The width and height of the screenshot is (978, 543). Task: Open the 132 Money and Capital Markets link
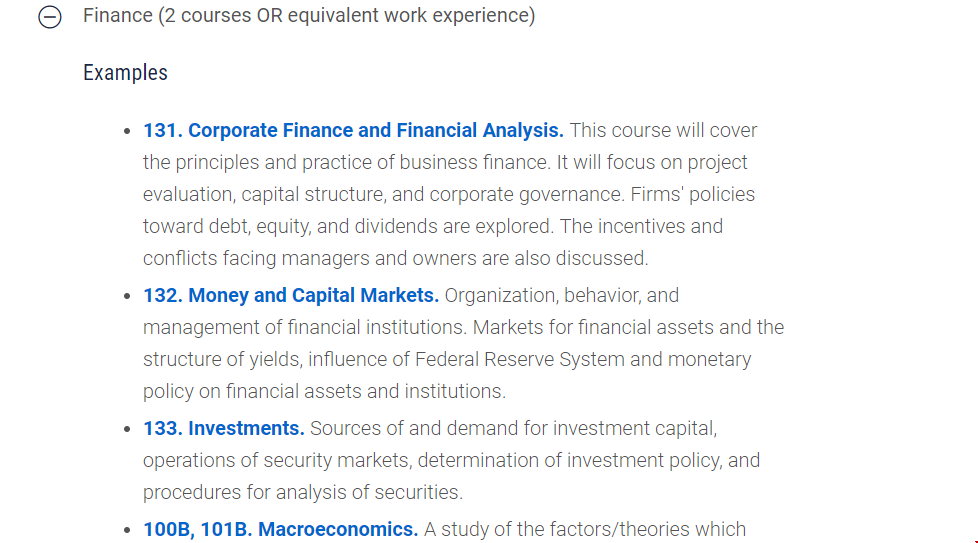coord(291,295)
